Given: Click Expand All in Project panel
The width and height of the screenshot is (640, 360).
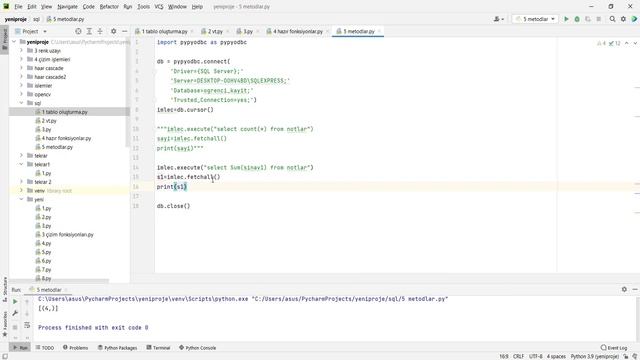Looking at the screenshot, I should click(x=89, y=31).
